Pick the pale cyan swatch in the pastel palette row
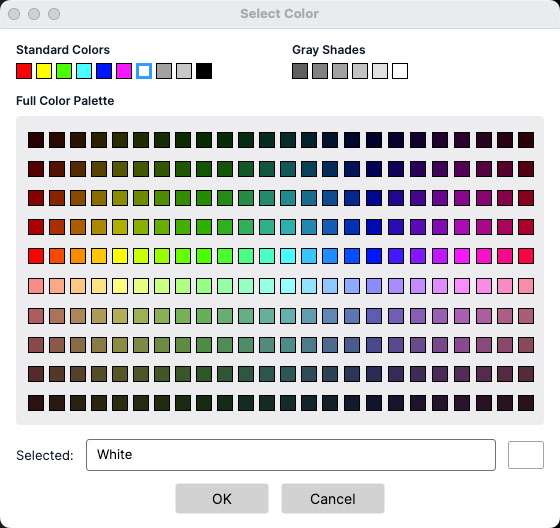This screenshot has height=528, width=560. coord(288,286)
